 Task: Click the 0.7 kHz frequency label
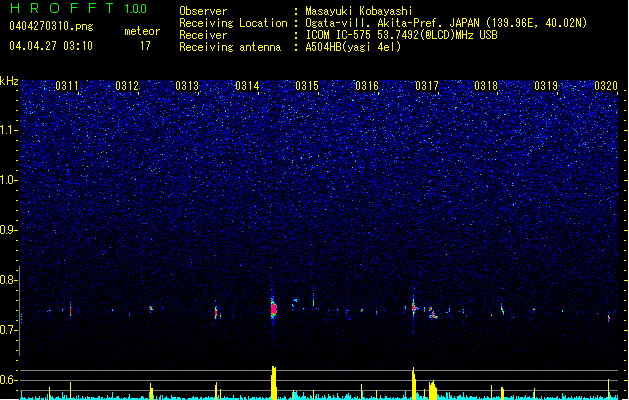9,330
